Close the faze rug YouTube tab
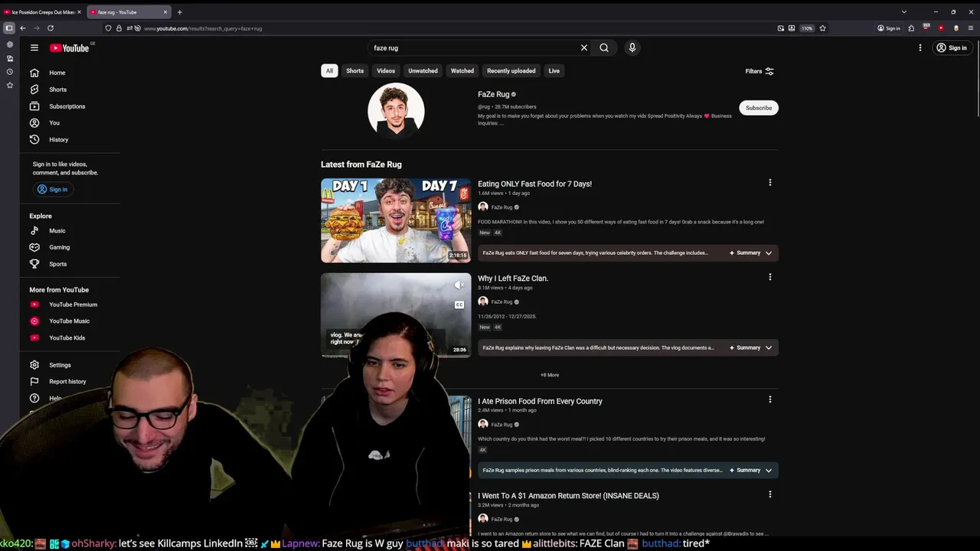This screenshot has width=980, height=551. pyautogui.click(x=165, y=12)
